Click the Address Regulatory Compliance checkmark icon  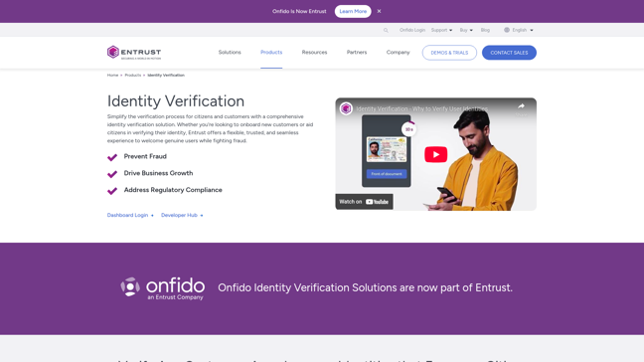(x=112, y=191)
